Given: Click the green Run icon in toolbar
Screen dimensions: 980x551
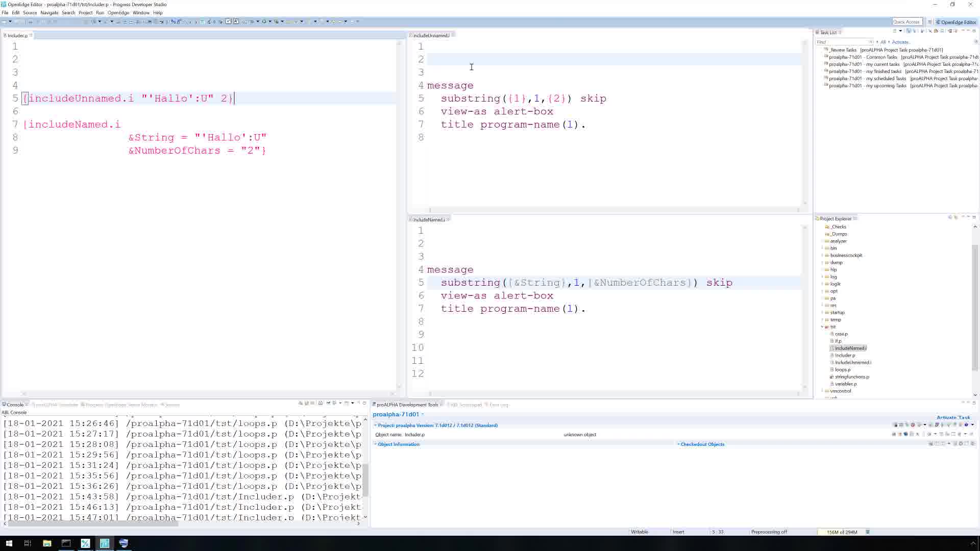Looking at the screenshot, I should tap(264, 21).
